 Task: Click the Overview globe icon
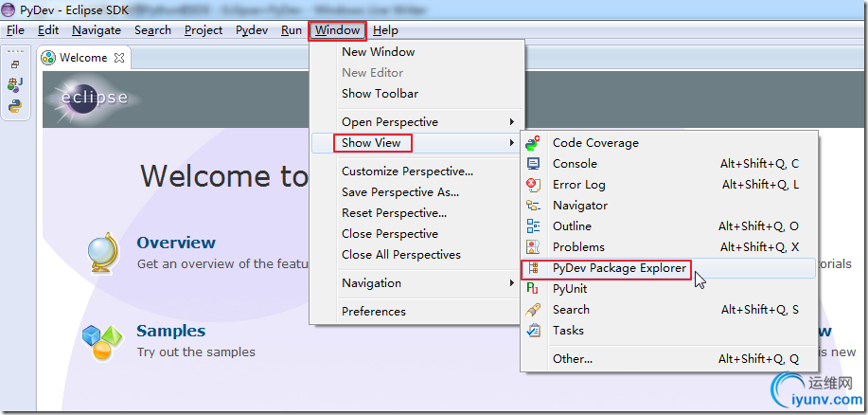click(x=103, y=253)
